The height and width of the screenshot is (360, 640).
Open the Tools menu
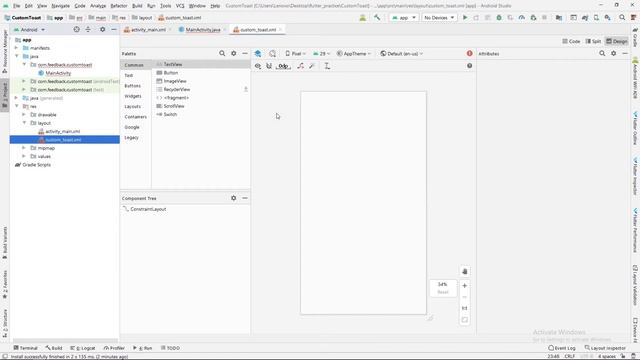click(165, 6)
